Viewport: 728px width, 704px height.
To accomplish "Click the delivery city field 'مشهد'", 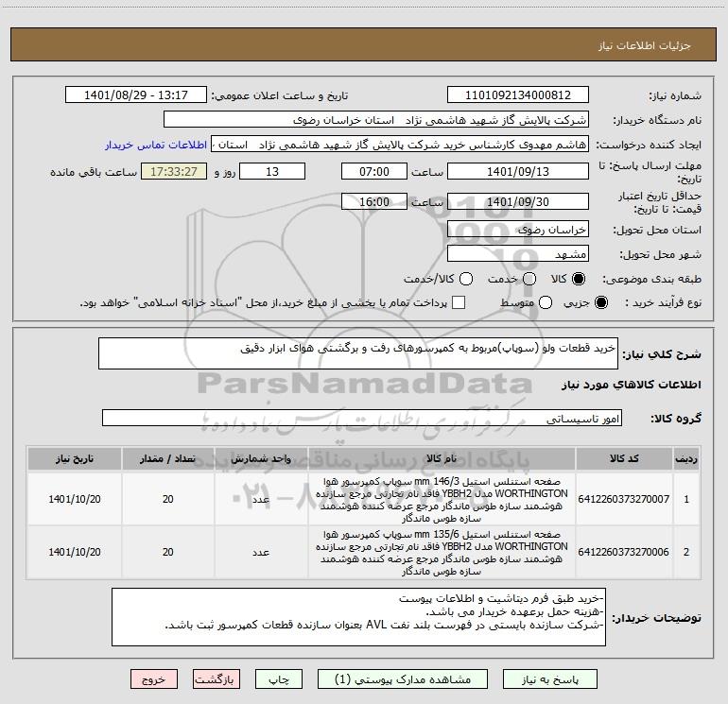I will tap(517, 254).
